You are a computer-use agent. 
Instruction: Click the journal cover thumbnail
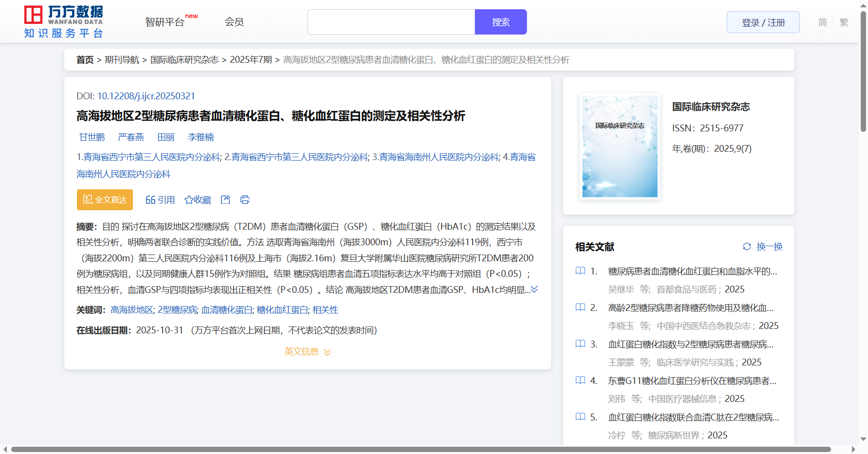coord(620,146)
